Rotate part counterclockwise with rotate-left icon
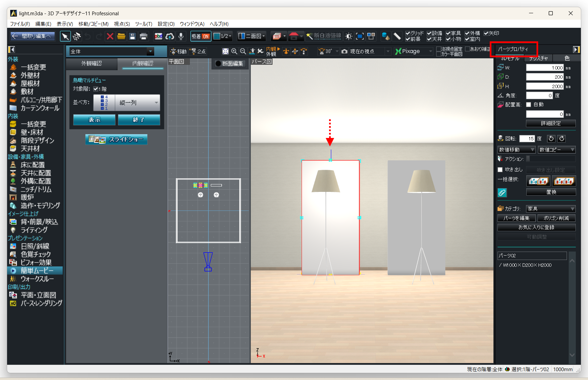Image resolution: width=588 pixels, height=380 pixels. click(x=551, y=139)
